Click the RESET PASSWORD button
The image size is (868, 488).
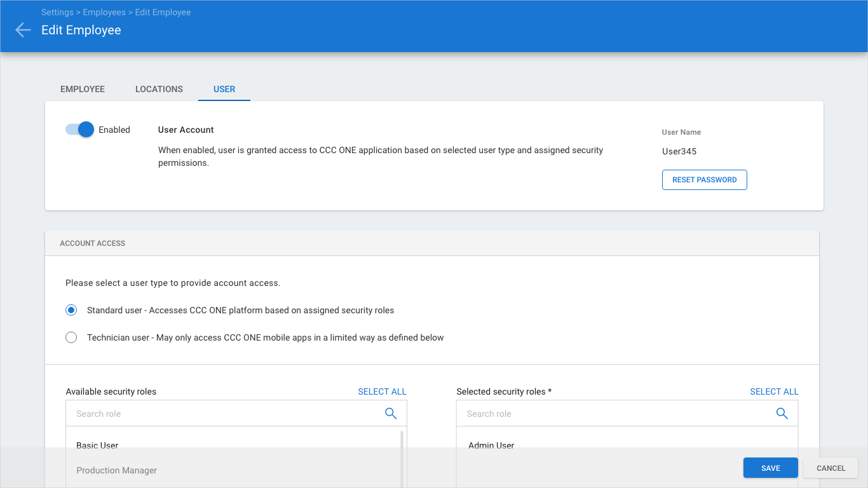pyautogui.click(x=705, y=180)
